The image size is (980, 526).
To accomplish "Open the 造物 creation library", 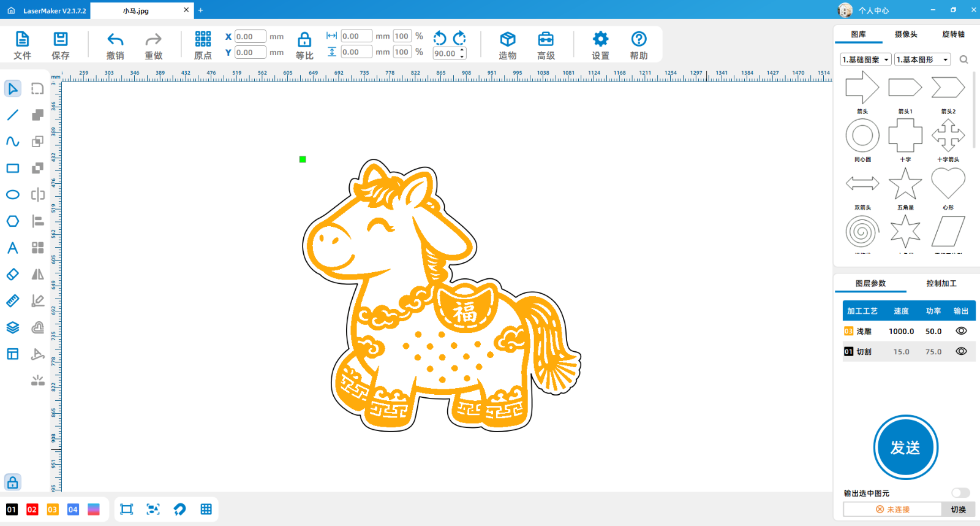I will pos(507,45).
